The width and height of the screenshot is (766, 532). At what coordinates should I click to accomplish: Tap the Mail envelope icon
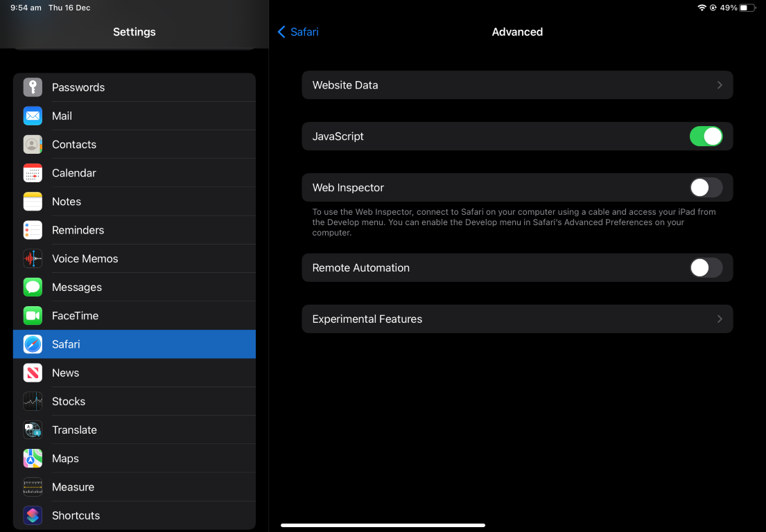tap(33, 116)
